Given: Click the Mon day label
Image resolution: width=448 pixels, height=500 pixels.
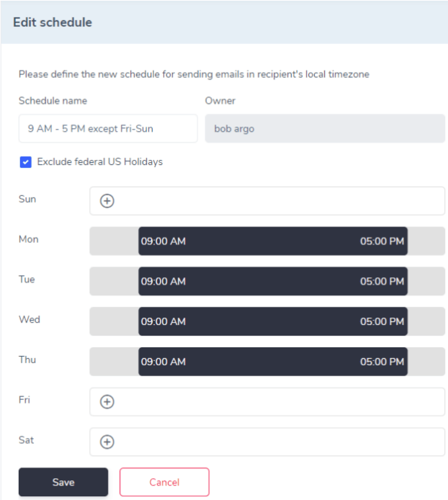Looking at the screenshot, I should (x=28, y=239).
